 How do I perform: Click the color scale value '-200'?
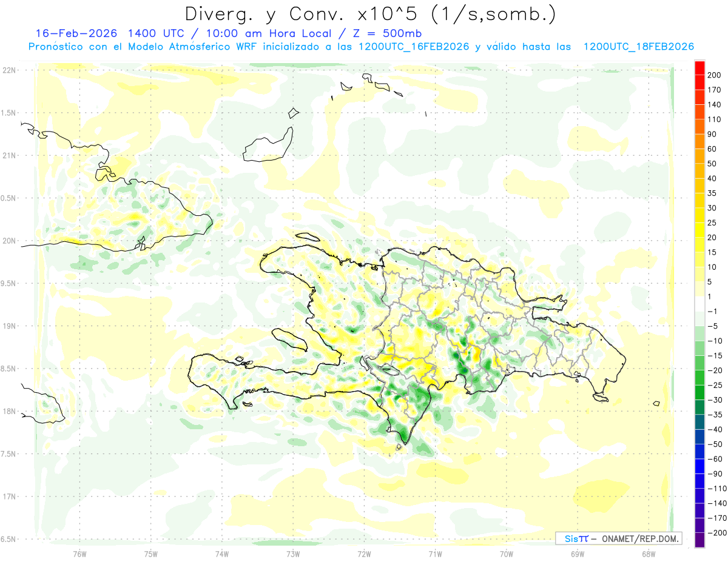pos(718,533)
